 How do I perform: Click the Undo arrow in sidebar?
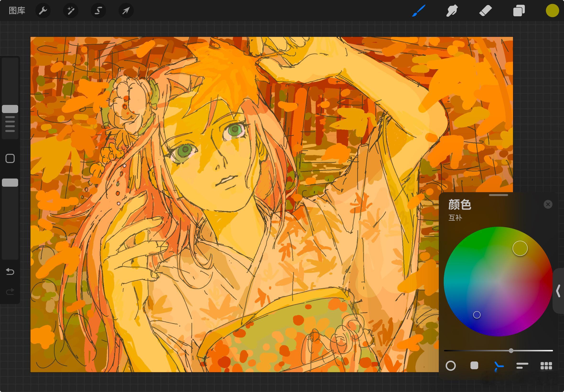[10, 271]
